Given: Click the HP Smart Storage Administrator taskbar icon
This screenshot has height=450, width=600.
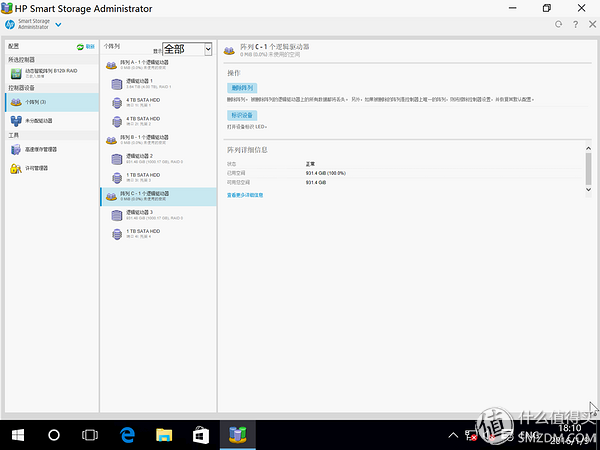Looking at the screenshot, I should click(x=238, y=435).
